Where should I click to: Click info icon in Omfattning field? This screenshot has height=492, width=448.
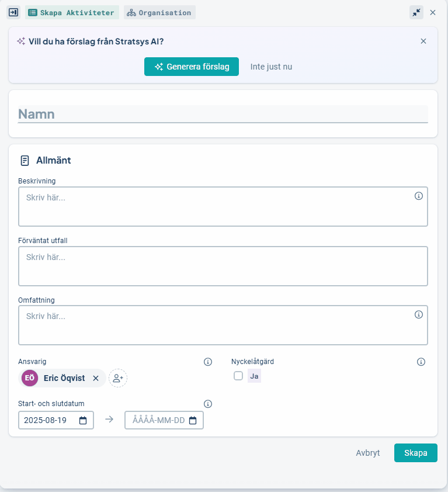click(418, 314)
